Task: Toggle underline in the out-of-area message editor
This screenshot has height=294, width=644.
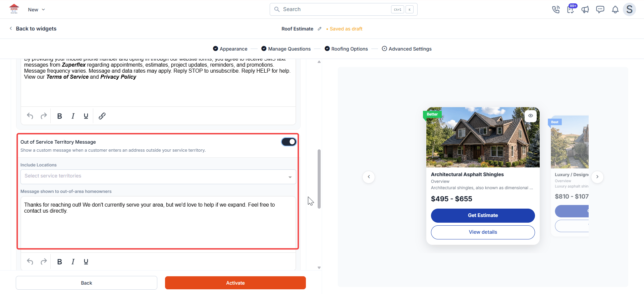Action: click(86, 262)
